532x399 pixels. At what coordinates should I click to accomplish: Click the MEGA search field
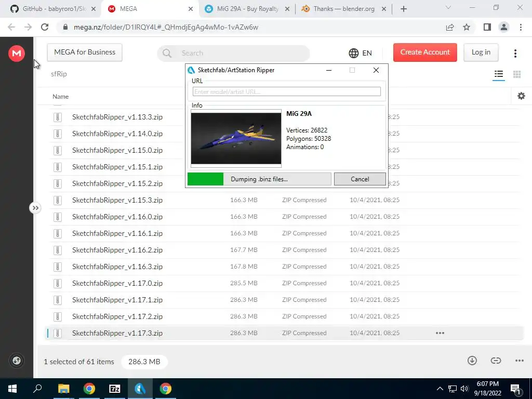pyautogui.click(x=233, y=53)
